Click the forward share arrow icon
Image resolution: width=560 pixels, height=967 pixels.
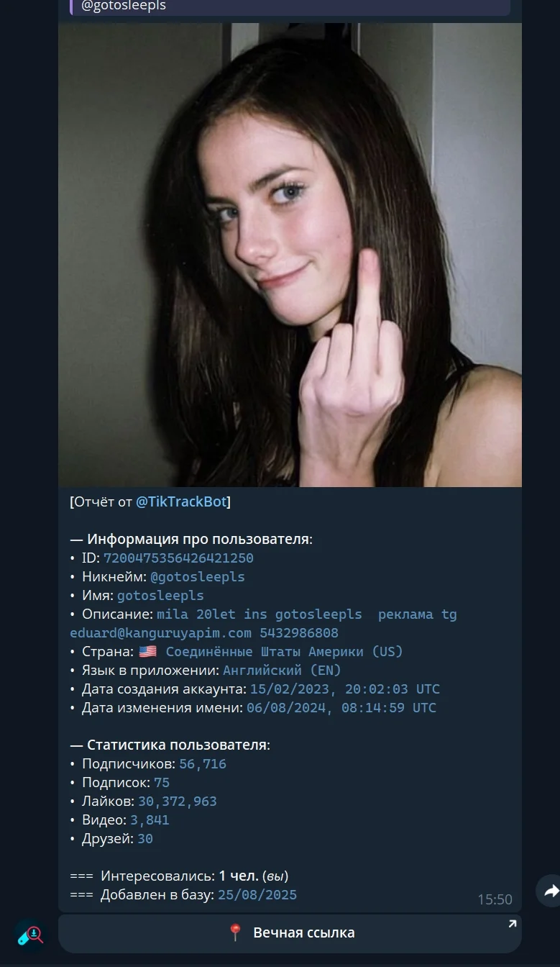[x=550, y=891]
